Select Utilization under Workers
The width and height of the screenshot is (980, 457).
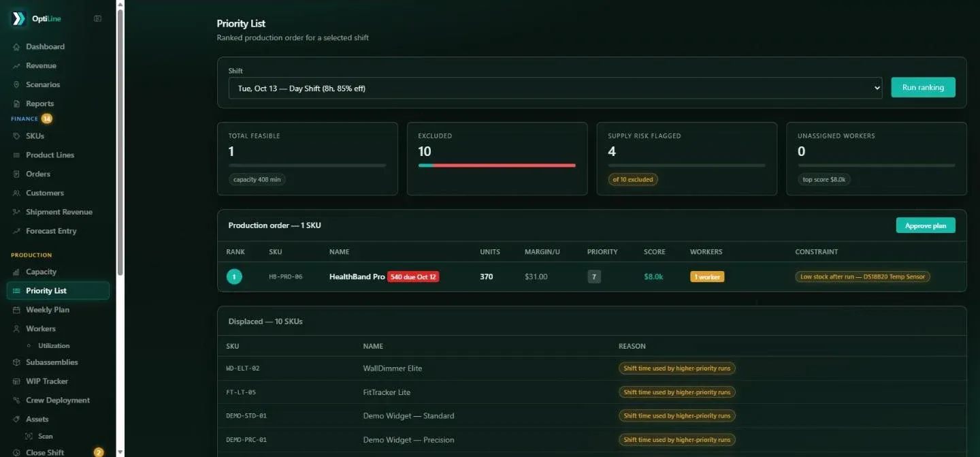pos(54,346)
